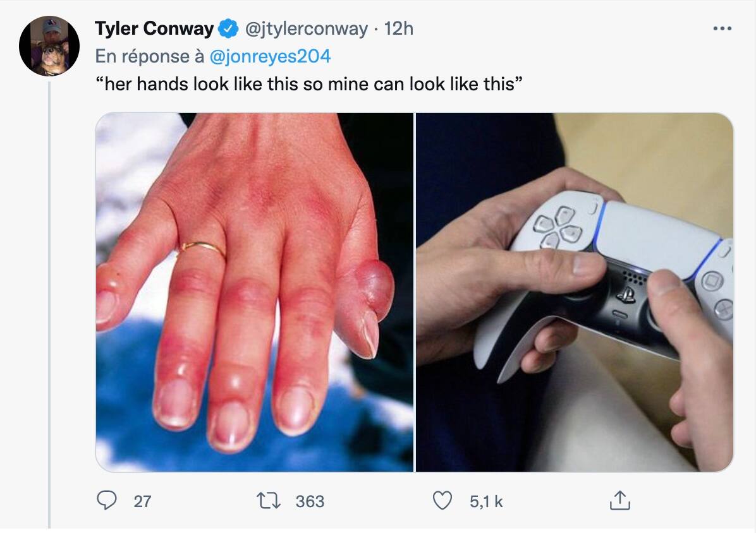View the 363 retweets count

(310, 501)
